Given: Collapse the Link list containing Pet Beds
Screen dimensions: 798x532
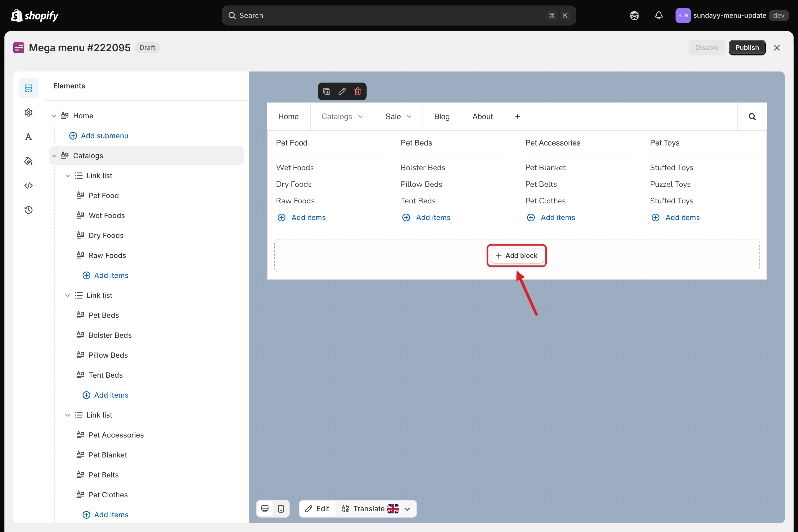Looking at the screenshot, I should [x=68, y=296].
